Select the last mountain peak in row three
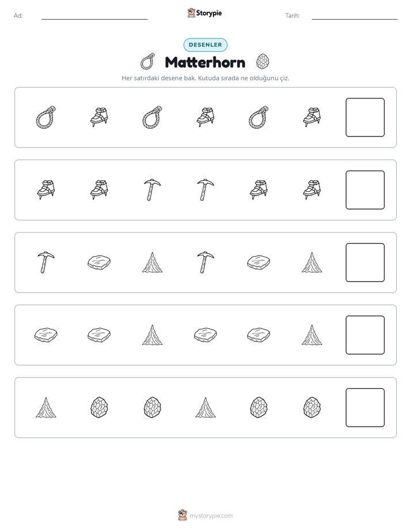Viewport: 411px width, 532px height. pyautogui.click(x=312, y=263)
